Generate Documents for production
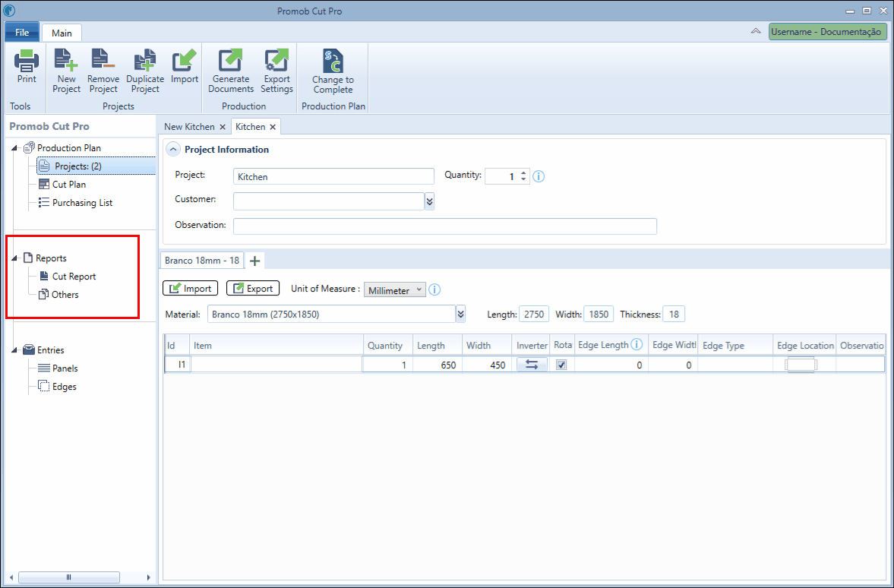The height and width of the screenshot is (588, 894). [230, 71]
